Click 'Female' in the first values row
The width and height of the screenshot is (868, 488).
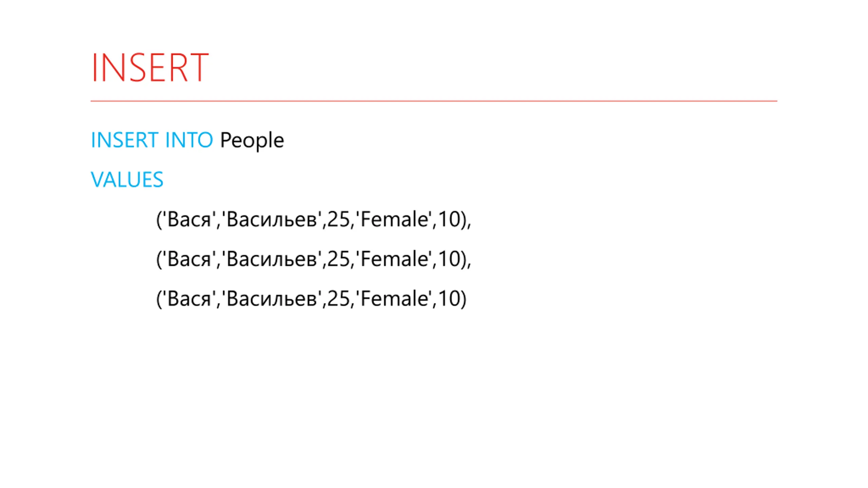coord(394,219)
